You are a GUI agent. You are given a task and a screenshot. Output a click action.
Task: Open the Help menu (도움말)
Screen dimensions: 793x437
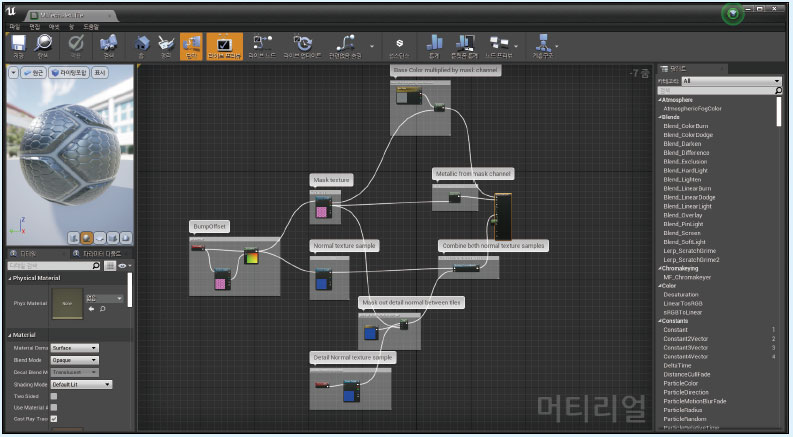tap(91, 27)
